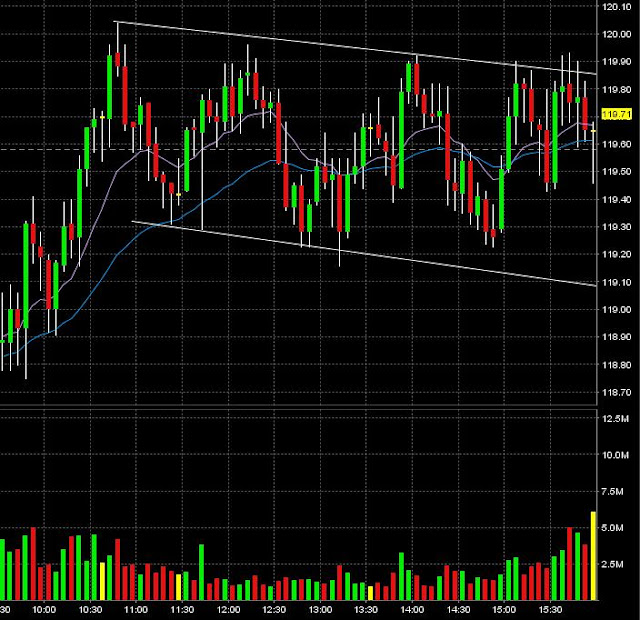Click the 119.80 price axis label
This screenshot has height=620, width=640.
(616, 89)
